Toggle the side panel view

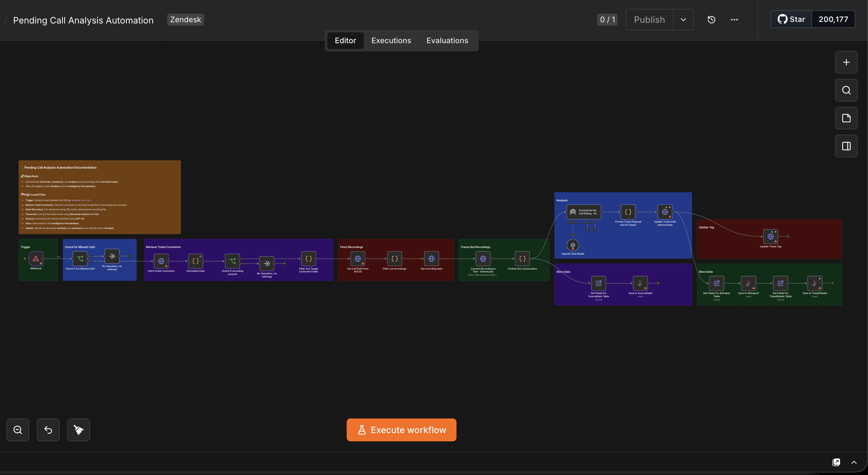pyautogui.click(x=846, y=146)
